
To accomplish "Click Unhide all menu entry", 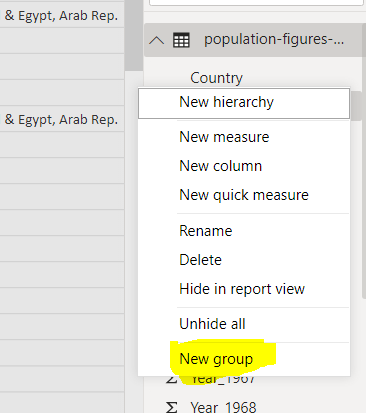I will point(244,324).
